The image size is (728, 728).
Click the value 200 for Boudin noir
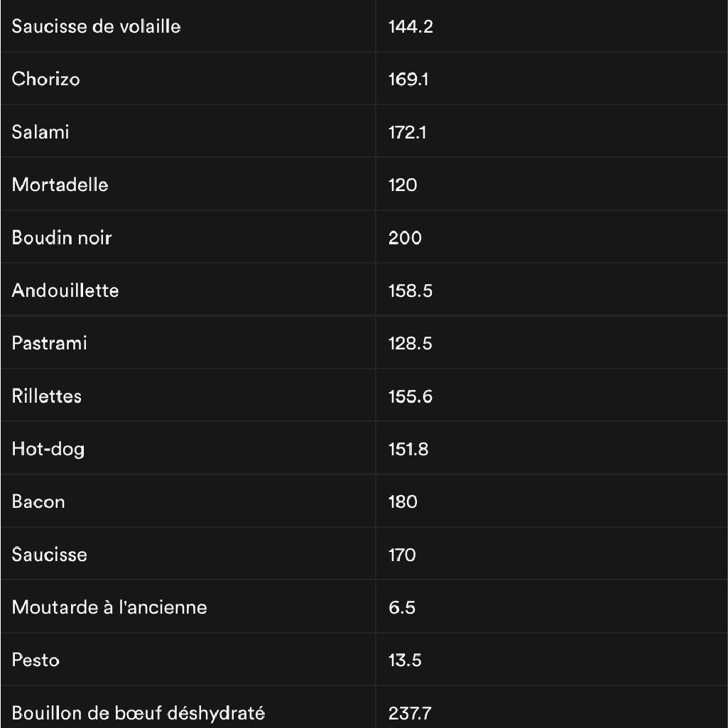tap(405, 237)
